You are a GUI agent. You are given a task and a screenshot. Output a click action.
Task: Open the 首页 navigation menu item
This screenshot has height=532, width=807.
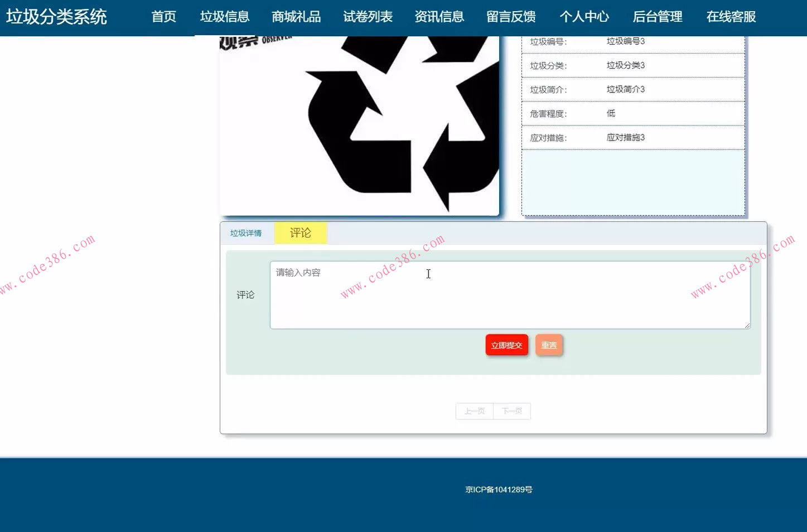click(x=163, y=17)
